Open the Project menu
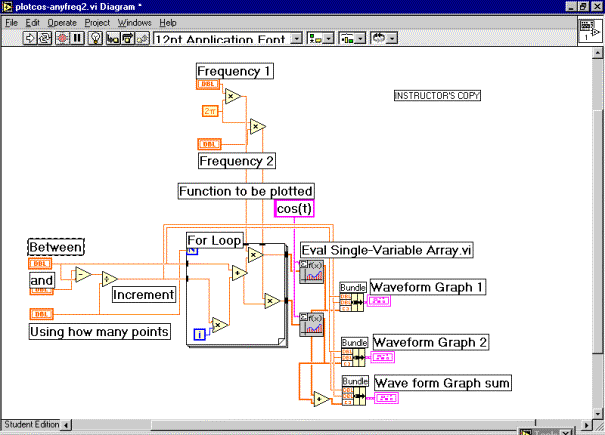The height and width of the screenshot is (435, 605). 97,23
